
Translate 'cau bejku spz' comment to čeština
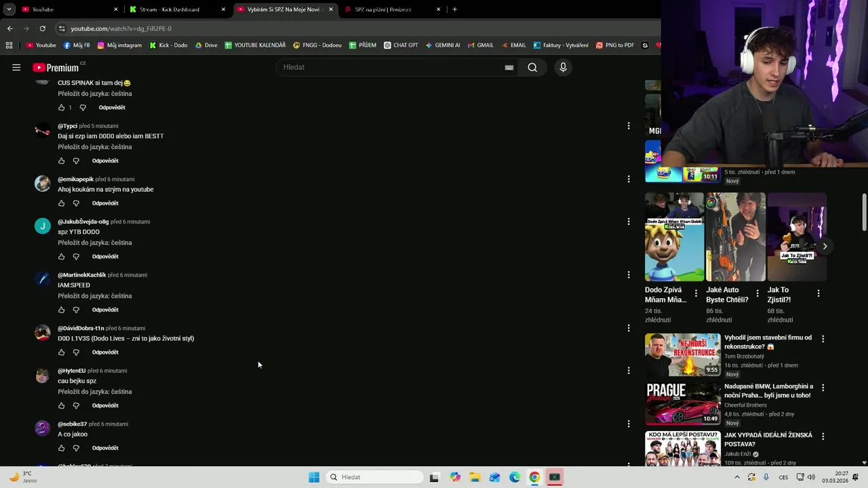[x=95, y=392]
